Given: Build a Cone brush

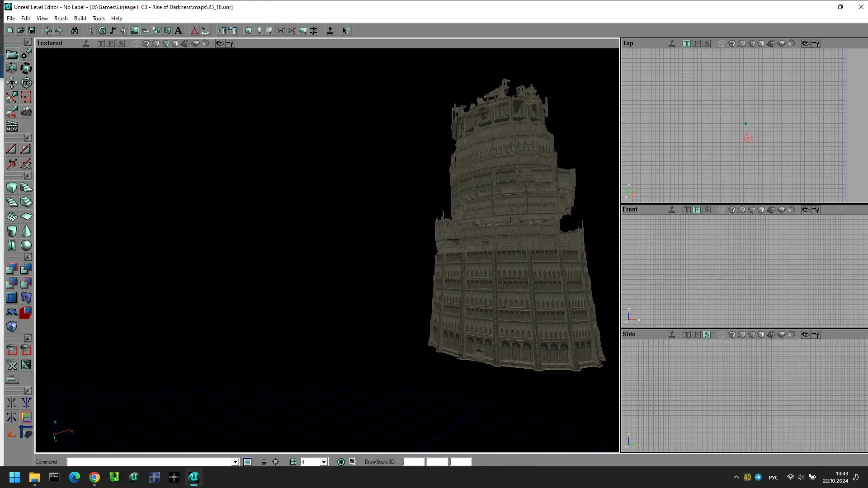Looking at the screenshot, I should pos(26,231).
